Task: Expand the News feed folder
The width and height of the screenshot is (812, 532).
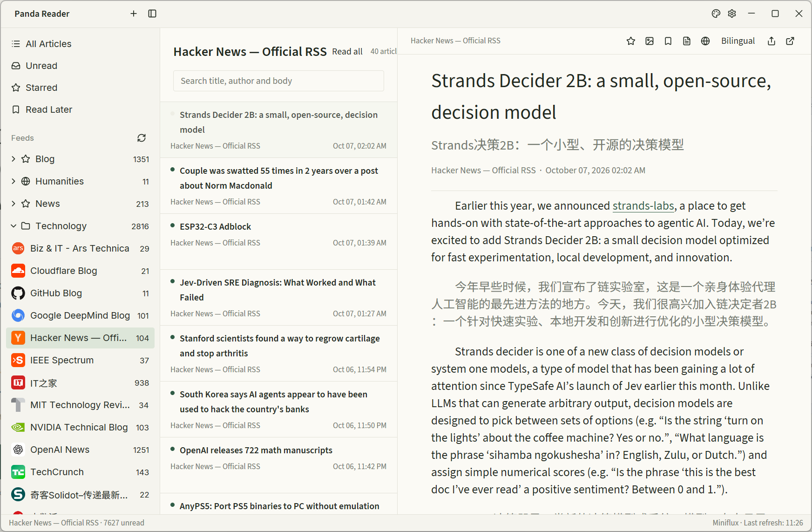Action: [14, 204]
